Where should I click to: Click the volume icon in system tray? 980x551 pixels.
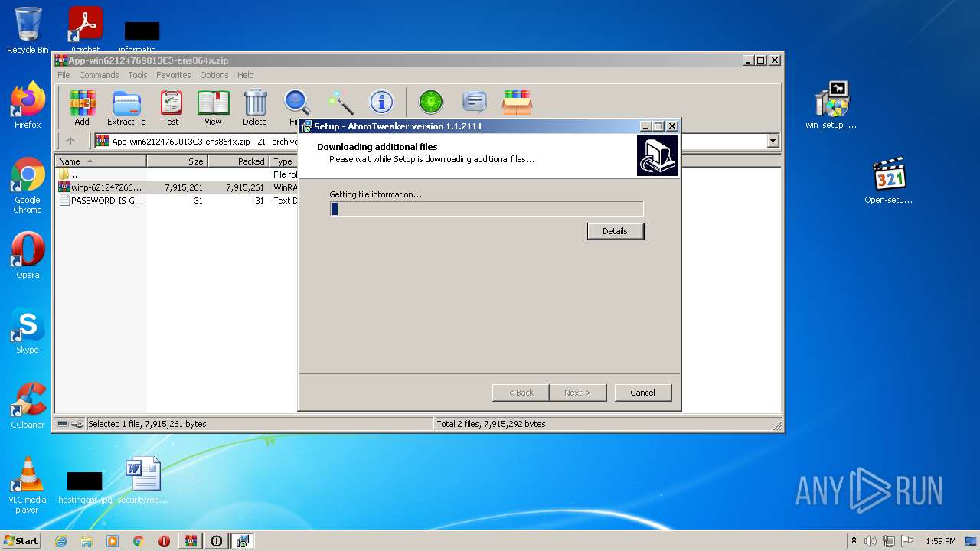pyautogui.click(x=871, y=541)
